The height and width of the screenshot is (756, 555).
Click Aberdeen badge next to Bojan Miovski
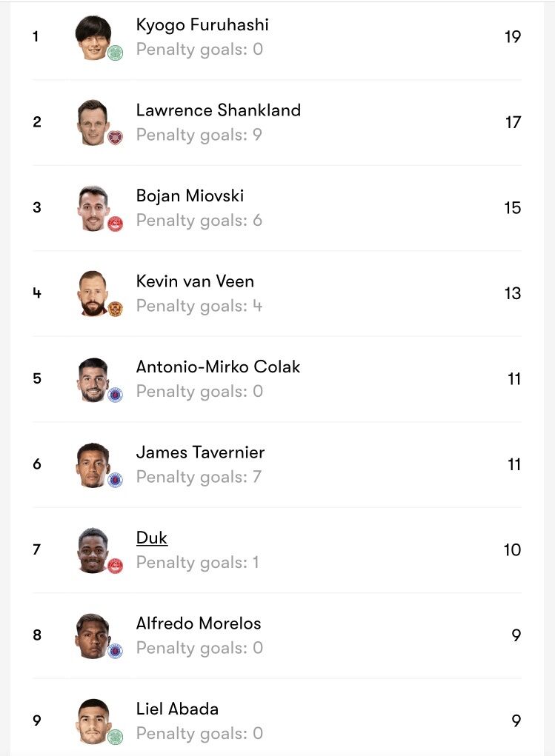click(115, 224)
